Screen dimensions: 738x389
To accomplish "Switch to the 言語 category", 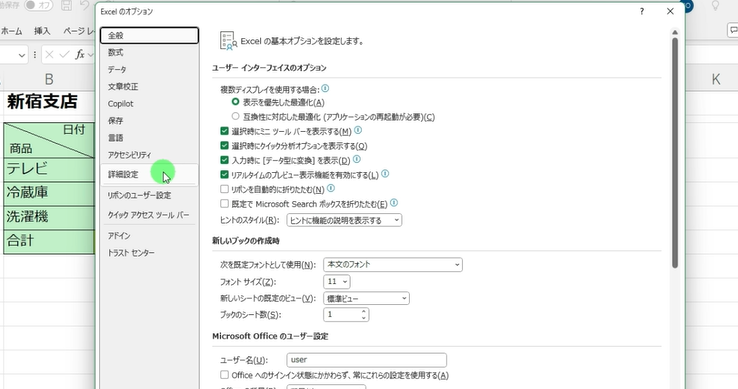I will (149, 138).
